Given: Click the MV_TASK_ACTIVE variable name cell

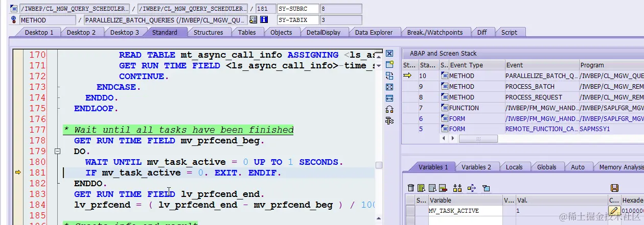Looking at the screenshot, I should [x=466, y=211].
